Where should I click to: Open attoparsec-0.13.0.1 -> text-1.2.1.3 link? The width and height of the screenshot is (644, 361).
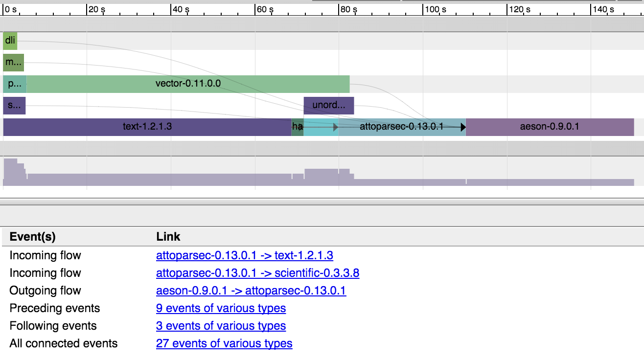coord(245,255)
